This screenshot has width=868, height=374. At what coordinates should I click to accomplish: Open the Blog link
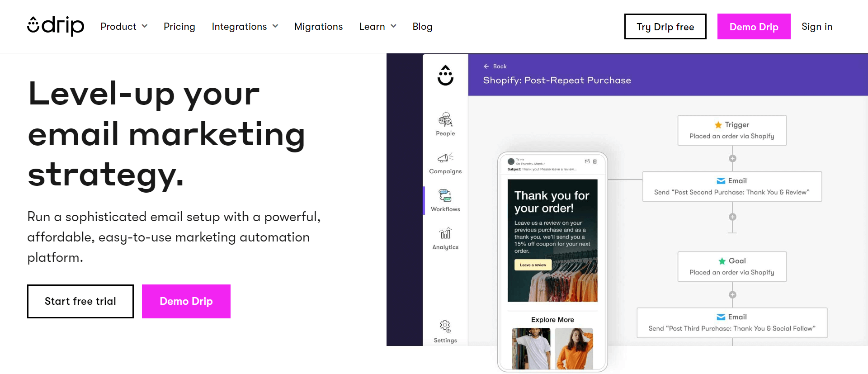pyautogui.click(x=422, y=27)
